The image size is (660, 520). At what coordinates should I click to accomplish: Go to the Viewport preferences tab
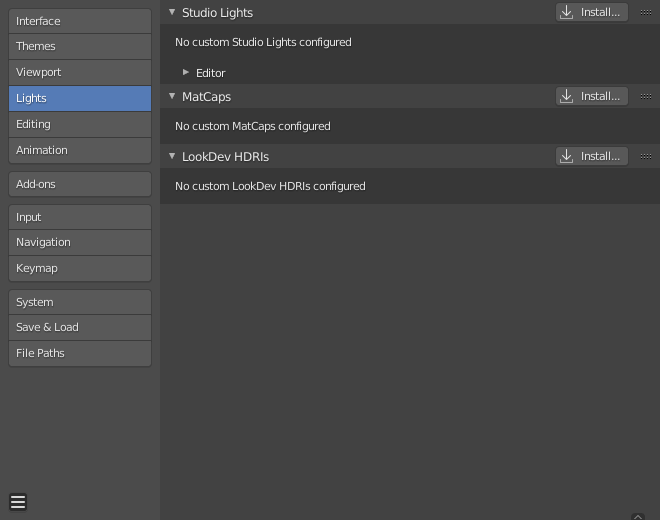(x=80, y=72)
